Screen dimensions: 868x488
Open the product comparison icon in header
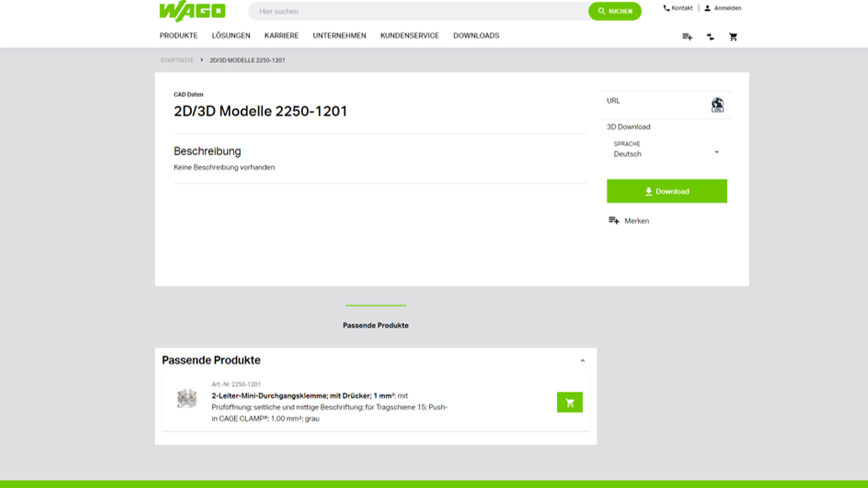pyautogui.click(x=710, y=37)
